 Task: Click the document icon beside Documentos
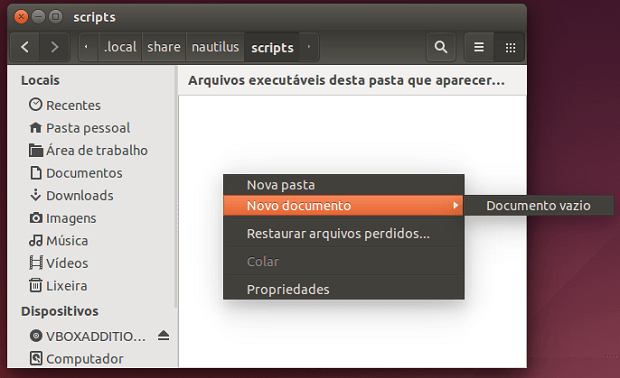(36, 173)
